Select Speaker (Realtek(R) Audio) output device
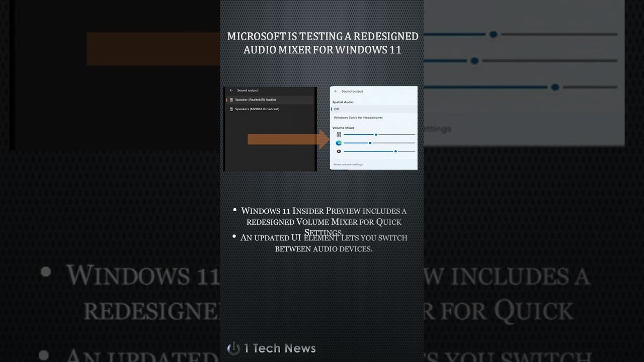Image resolution: width=644 pixels, height=362 pixels. (x=270, y=100)
